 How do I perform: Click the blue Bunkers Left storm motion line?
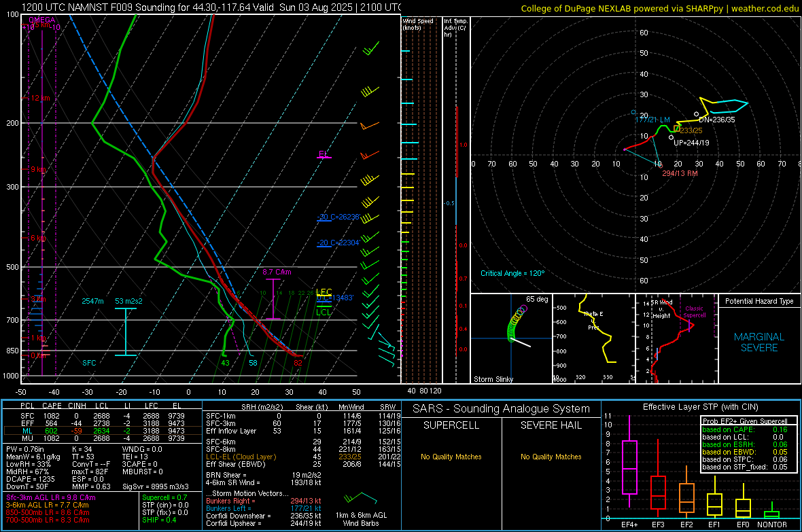(264, 508)
